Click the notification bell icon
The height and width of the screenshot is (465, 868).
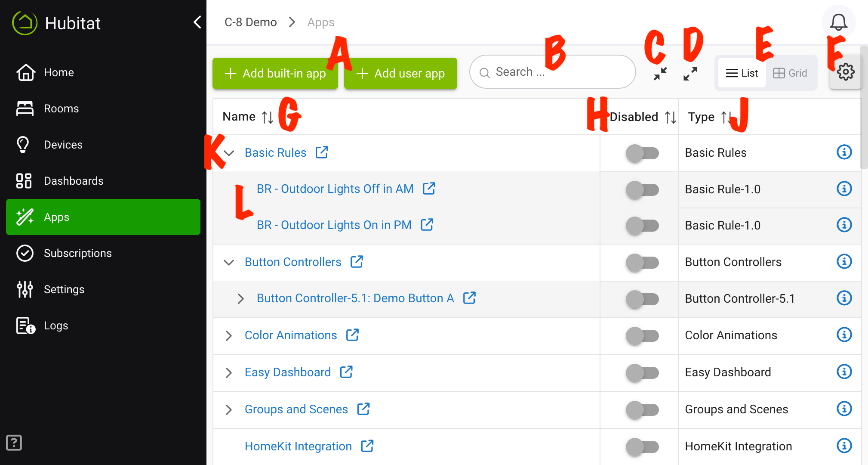[839, 23]
